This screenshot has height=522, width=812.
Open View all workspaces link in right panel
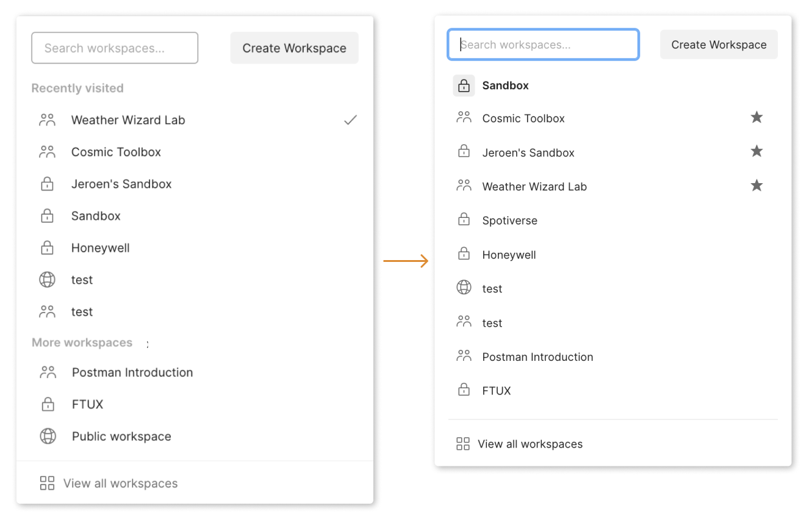pyautogui.click(x=530, y=444)
